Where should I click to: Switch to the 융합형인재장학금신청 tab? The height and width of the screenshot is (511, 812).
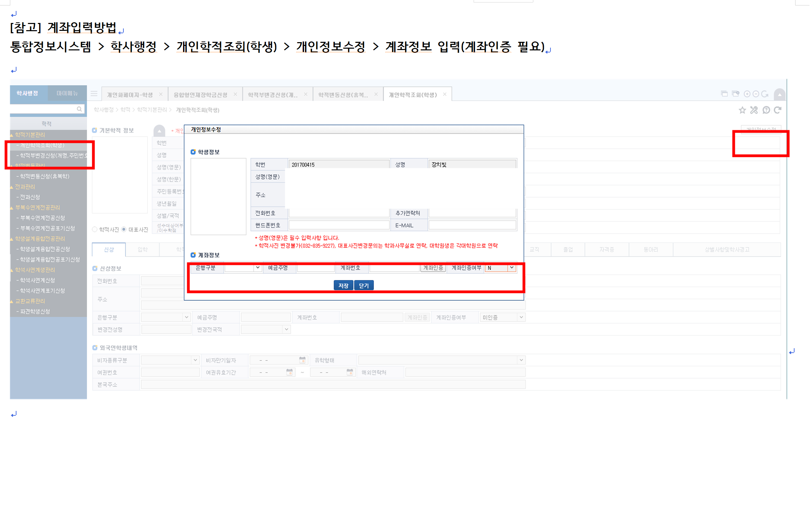tap(201, 95)
